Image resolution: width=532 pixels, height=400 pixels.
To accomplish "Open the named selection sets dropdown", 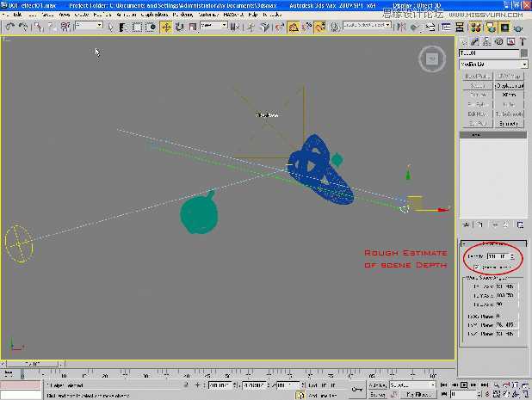I will point(367,25).
